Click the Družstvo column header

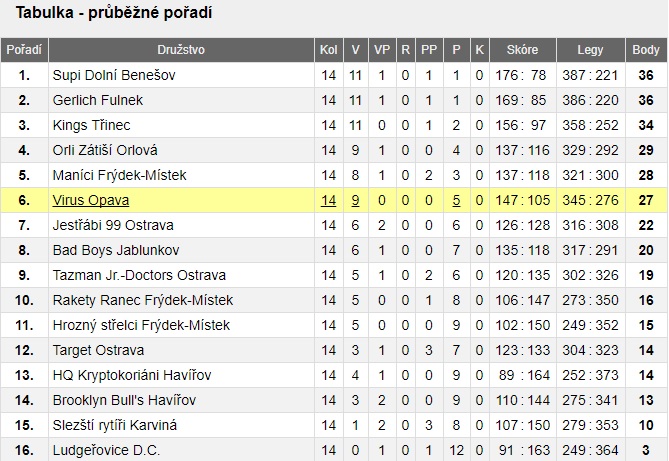click(181, 50)
